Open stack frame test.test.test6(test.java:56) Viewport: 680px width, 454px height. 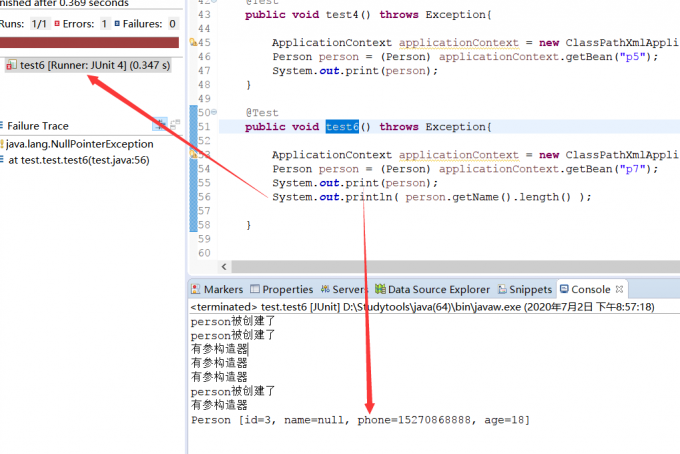coord(79,160)
